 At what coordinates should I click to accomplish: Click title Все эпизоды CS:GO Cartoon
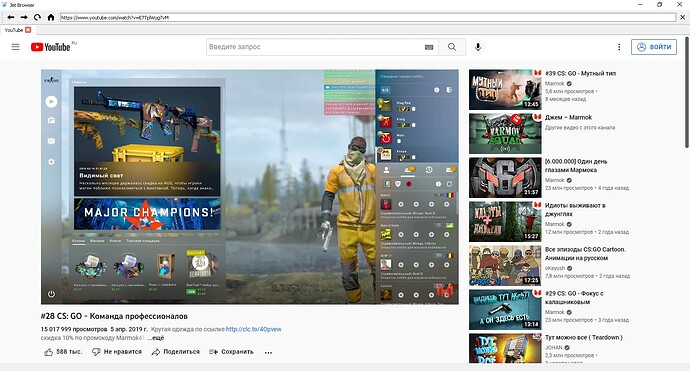click(x=585, y=253)
